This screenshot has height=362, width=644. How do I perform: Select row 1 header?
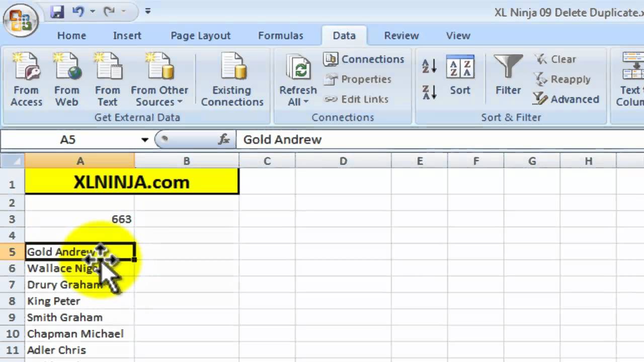[x=13, y=182]
